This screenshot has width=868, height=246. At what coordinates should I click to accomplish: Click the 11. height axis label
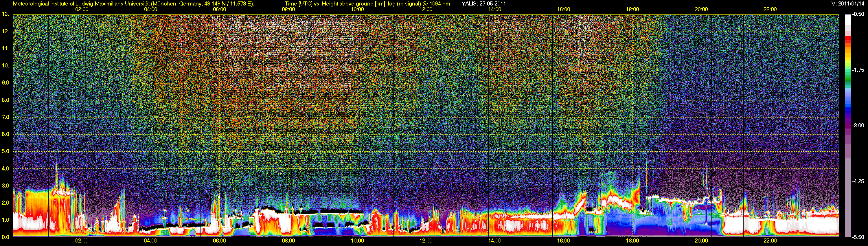pyautogui.click(x=5, y=49)
